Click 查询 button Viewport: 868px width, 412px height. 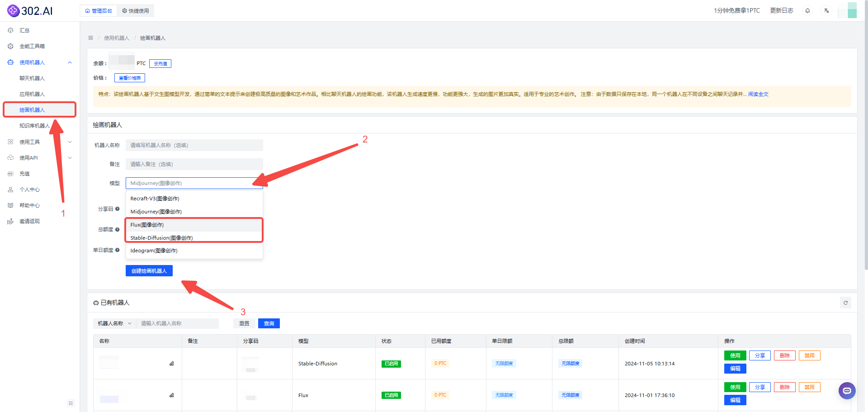269,323
